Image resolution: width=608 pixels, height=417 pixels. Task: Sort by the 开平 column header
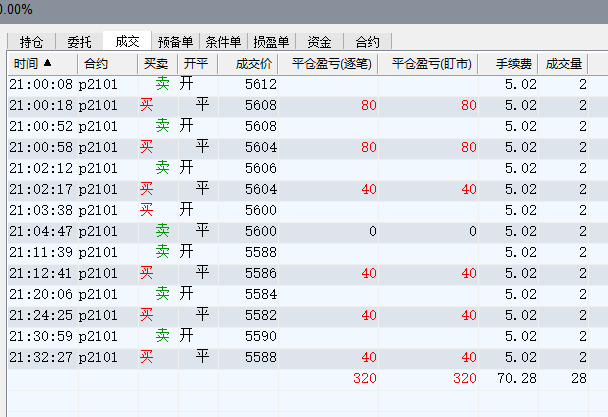click(198, 64)
